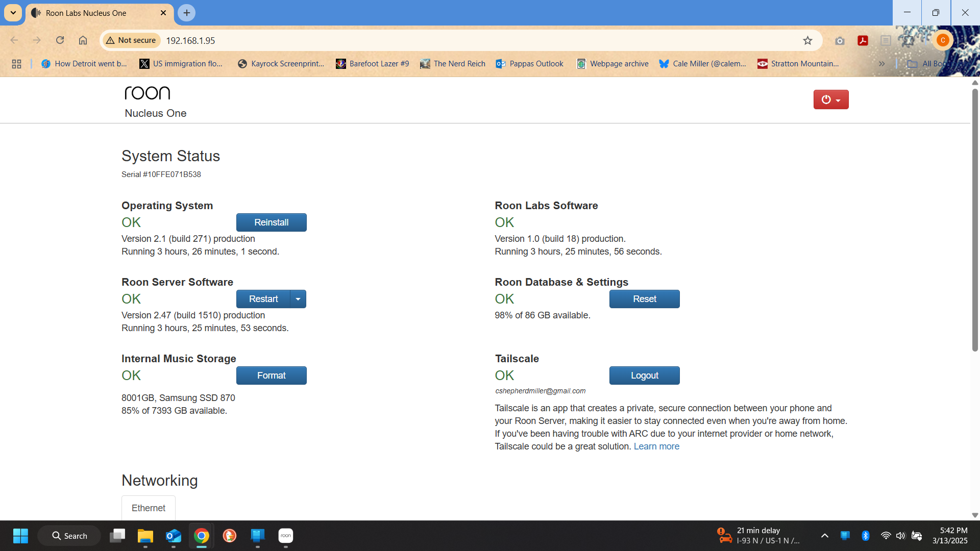Show more bookmarks with the chevron
This screenshot has height=551, width=980.
[881, 64]
